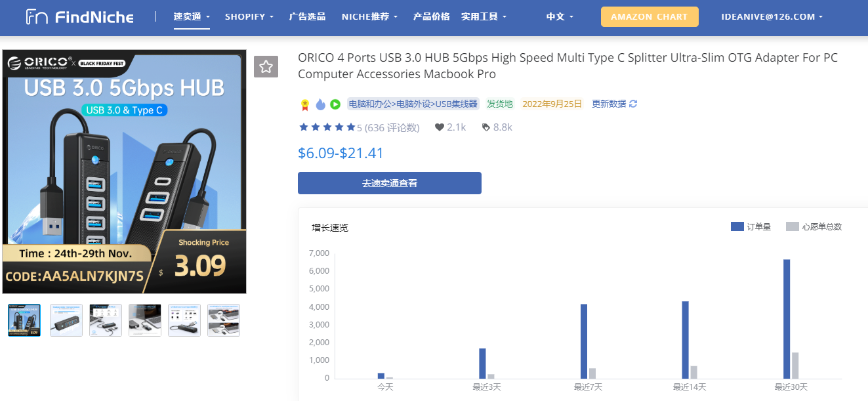Click the AMAZON CHART button
Image resolution: width=868 pixels, height=401 pixels.
coord(650,17)
